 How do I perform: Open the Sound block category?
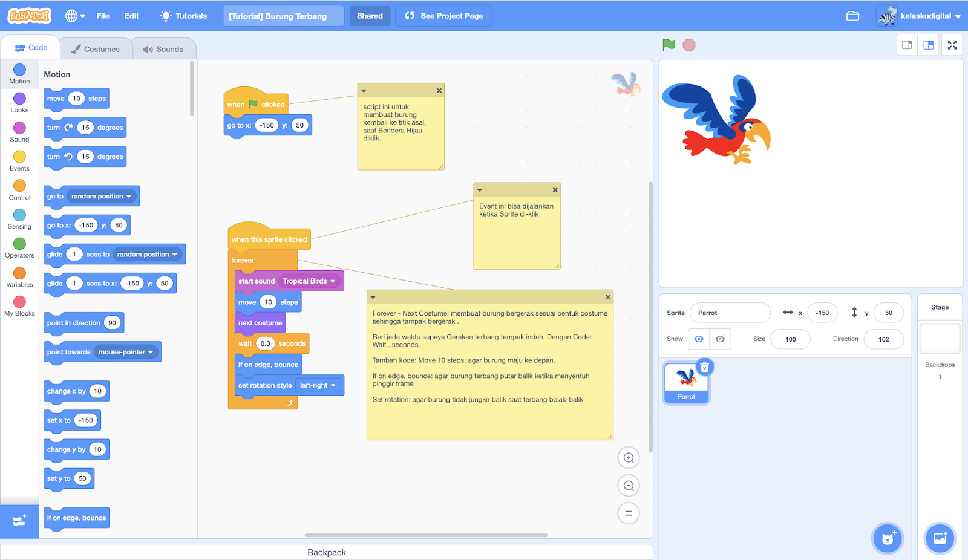pyautogui.click(x=19, y=131)
